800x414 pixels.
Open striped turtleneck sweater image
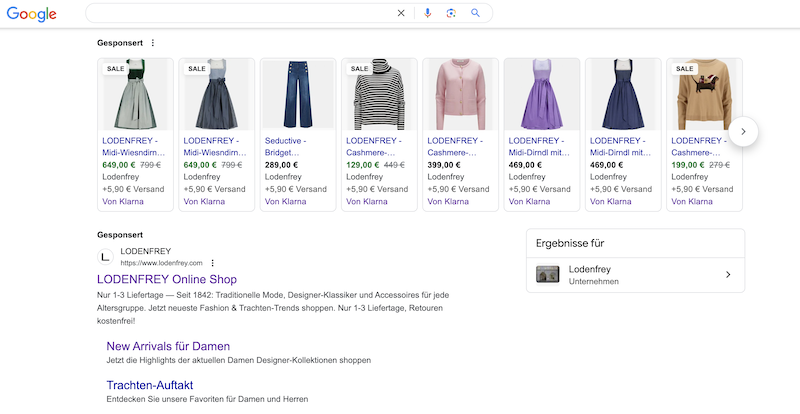(x=379, y=94)
